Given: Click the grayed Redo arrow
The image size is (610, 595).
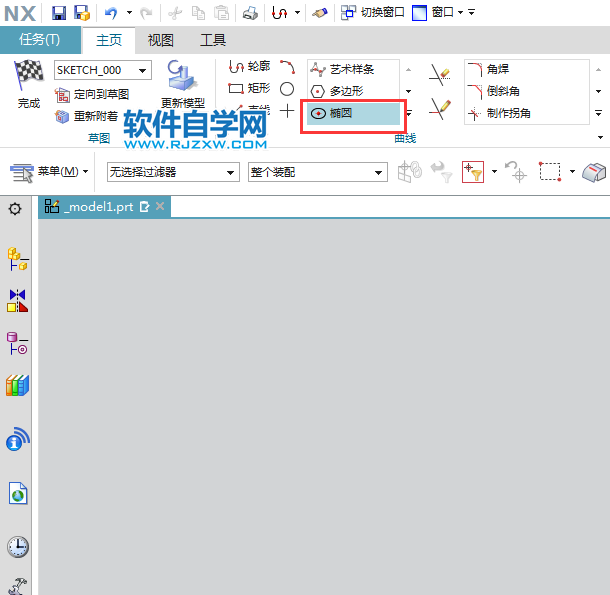Looking at the screenshot, I should [146, 13].
